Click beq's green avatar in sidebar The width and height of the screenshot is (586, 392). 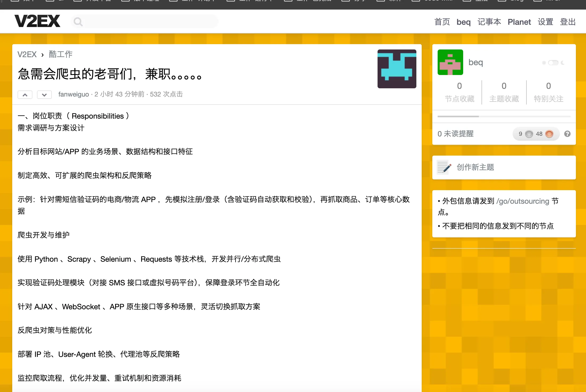(x=450, y=62)
